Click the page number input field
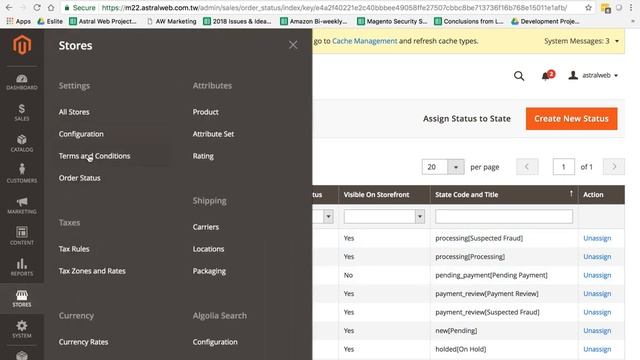 pyautogui.click(x=563, y=167)
